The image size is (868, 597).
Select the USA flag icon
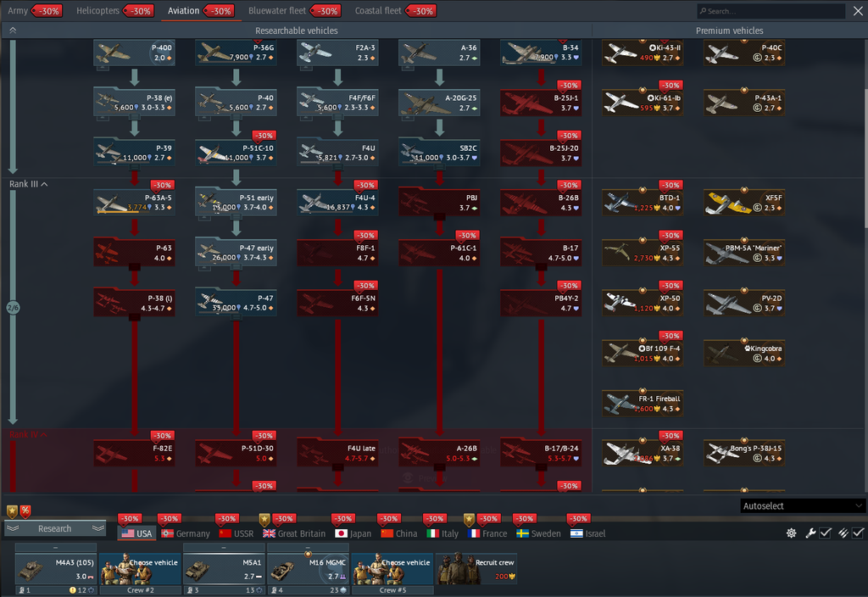pos(128,533)
